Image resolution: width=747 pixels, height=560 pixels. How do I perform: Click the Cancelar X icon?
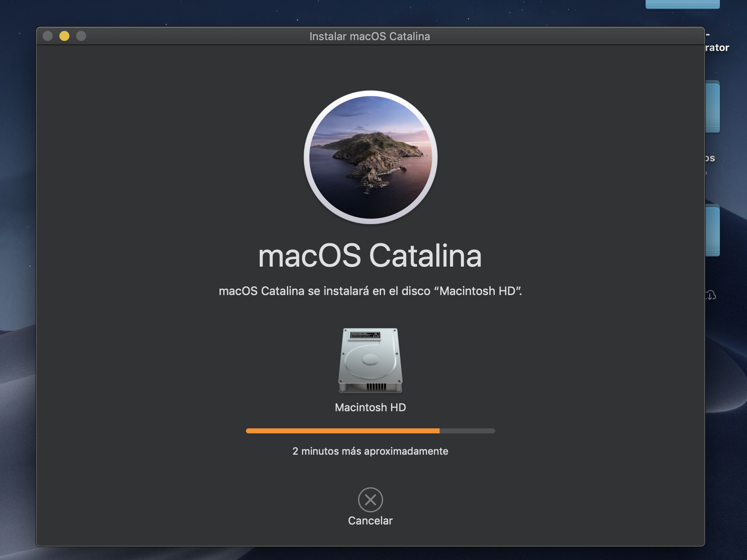(370, 499)
